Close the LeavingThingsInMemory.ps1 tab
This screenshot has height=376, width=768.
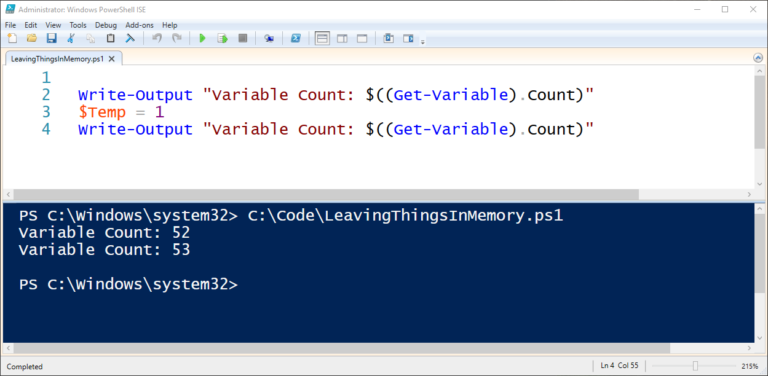(112, 59)
